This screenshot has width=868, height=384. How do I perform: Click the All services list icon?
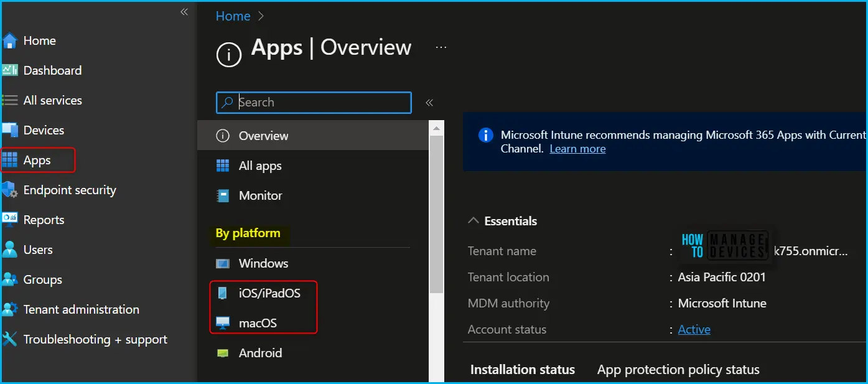point(9,100)
